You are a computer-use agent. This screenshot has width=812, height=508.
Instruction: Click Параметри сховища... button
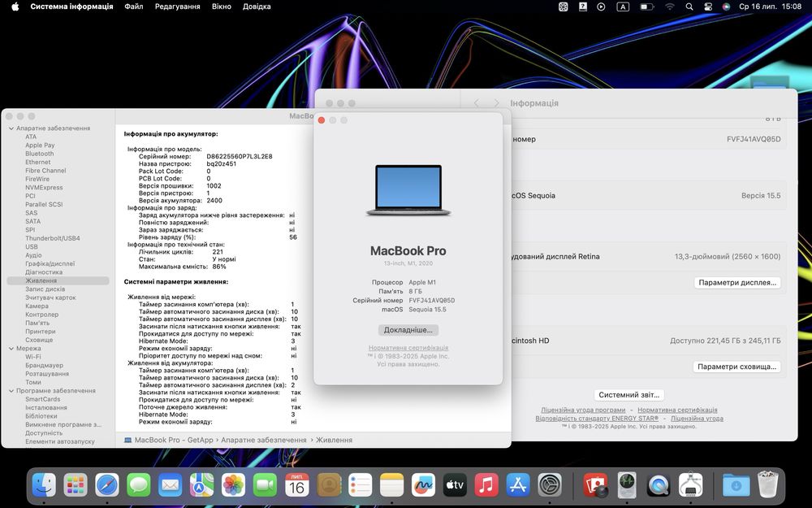click(737, 367)
